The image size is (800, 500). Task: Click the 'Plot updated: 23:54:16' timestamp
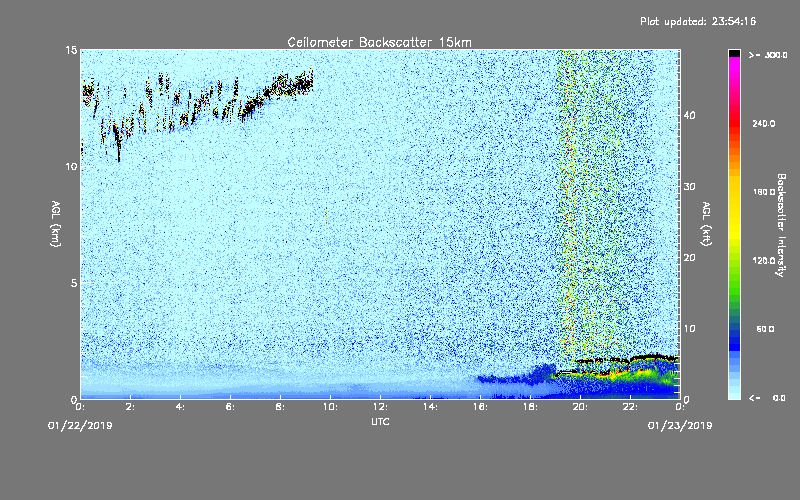698,21
